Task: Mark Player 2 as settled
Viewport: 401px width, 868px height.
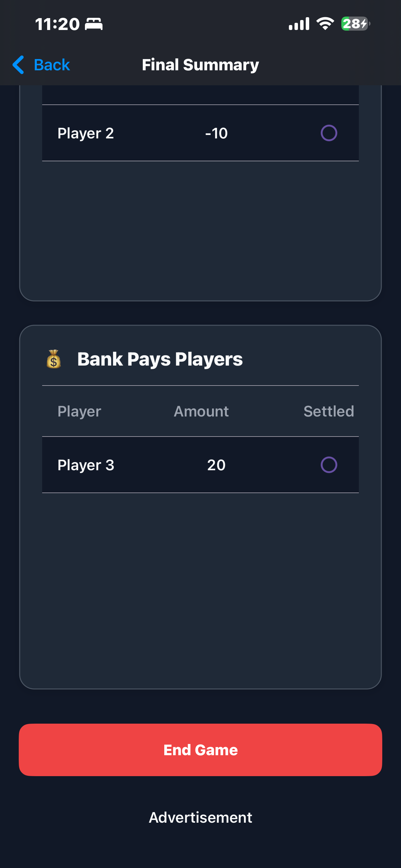Action: pyautogui.click(x=329, y=133)
